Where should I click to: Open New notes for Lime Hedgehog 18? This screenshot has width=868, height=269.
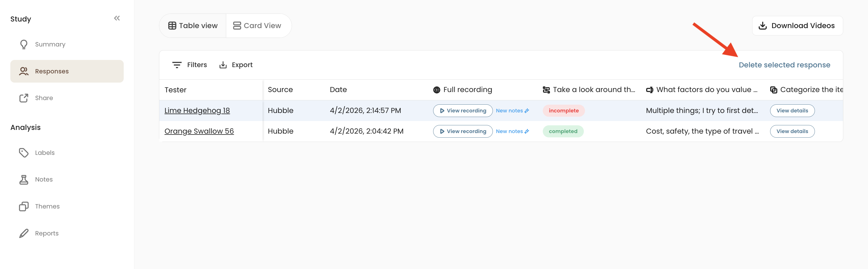512,110
